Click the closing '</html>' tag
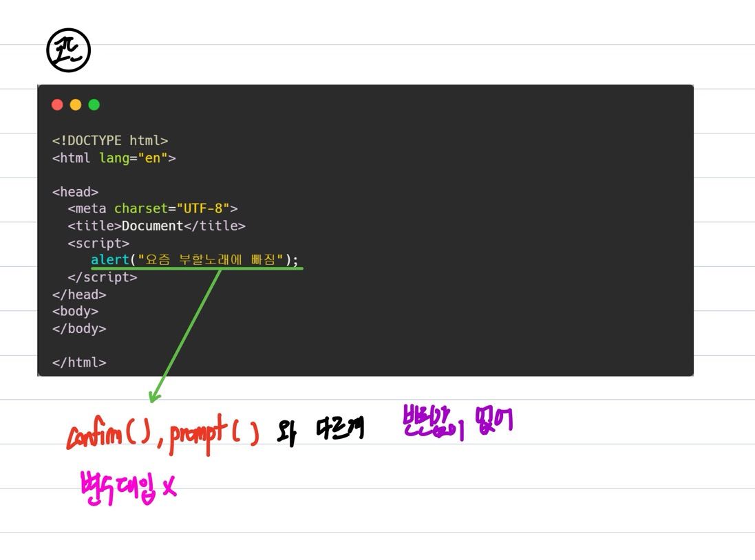 [79, 362]
